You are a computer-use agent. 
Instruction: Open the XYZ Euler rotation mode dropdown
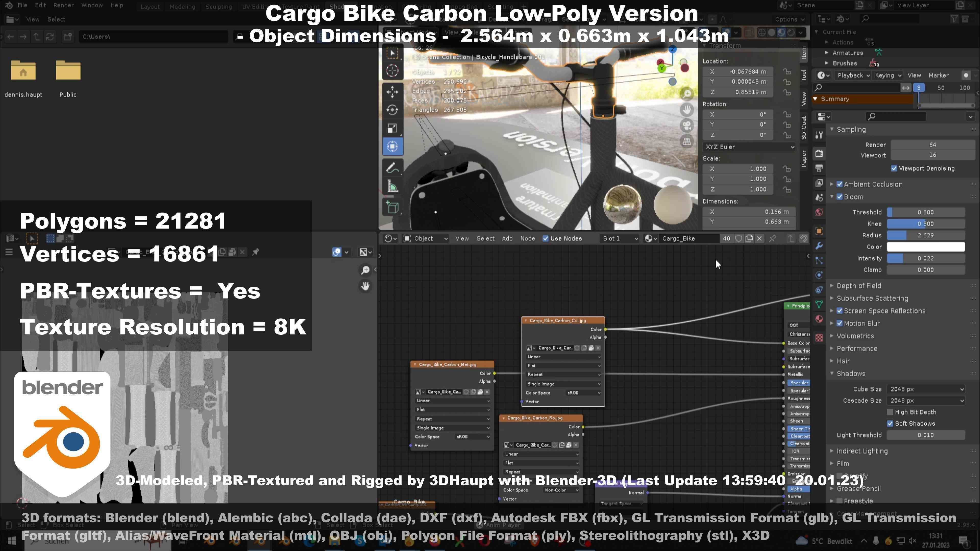click(749, 147)
